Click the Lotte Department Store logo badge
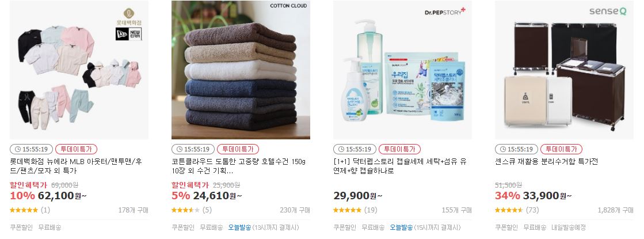 tap(128, 17)
